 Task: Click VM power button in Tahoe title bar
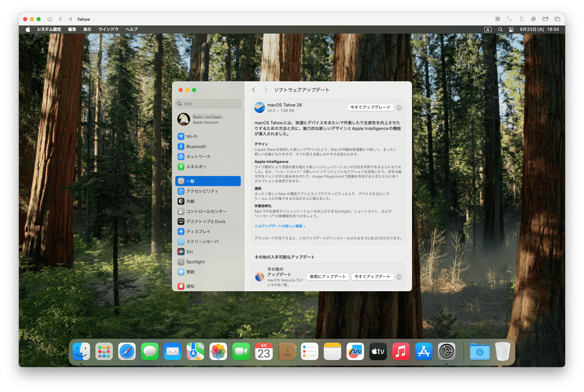(x=50, y=19)
